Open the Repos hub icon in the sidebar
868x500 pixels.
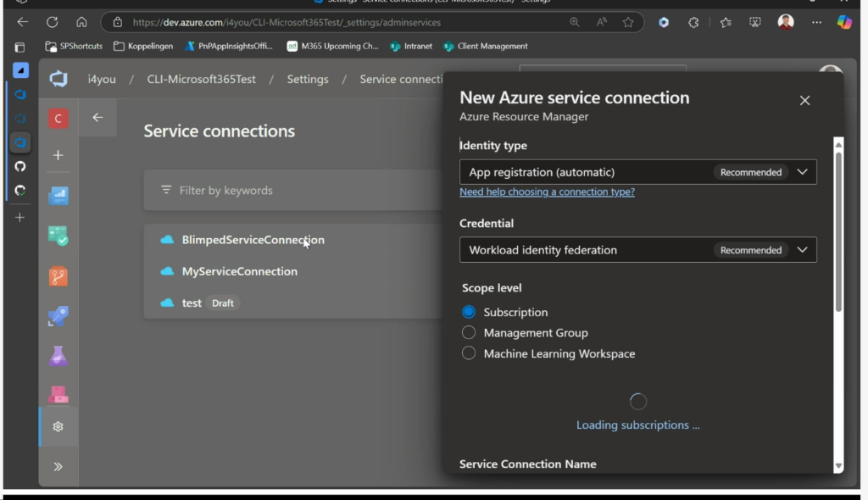coord(58,276)
